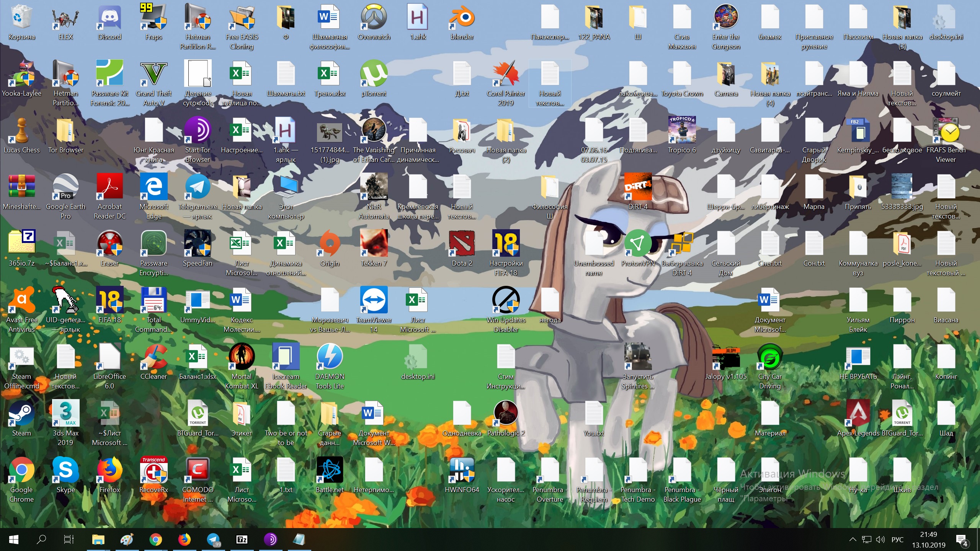Open File Explorer from the taskbar
Image resolution: width=980 pixels, height=551 pixels.
pos(98,540)
